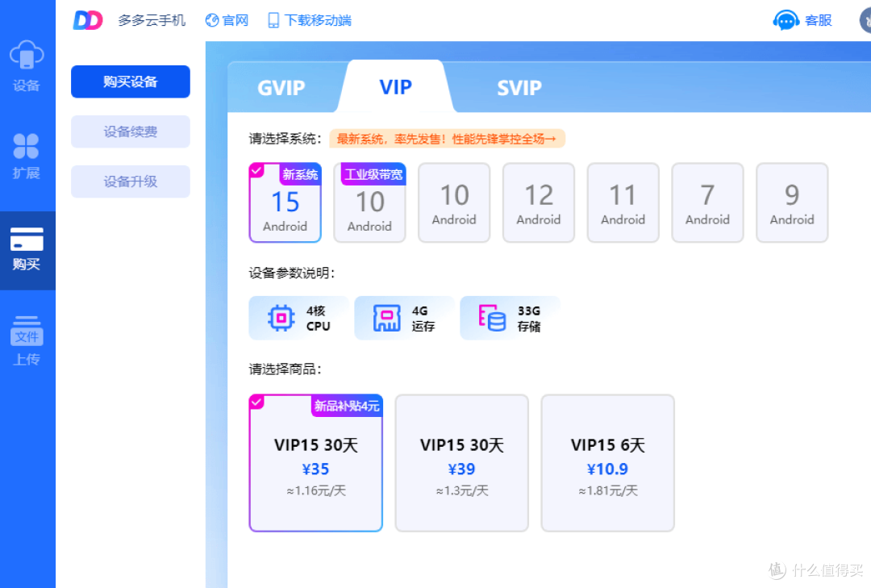This screenshot has width=871, height=588.
Task: Switch to the SVIP tab
Action: pyautogui.click(x=519, y=88)
